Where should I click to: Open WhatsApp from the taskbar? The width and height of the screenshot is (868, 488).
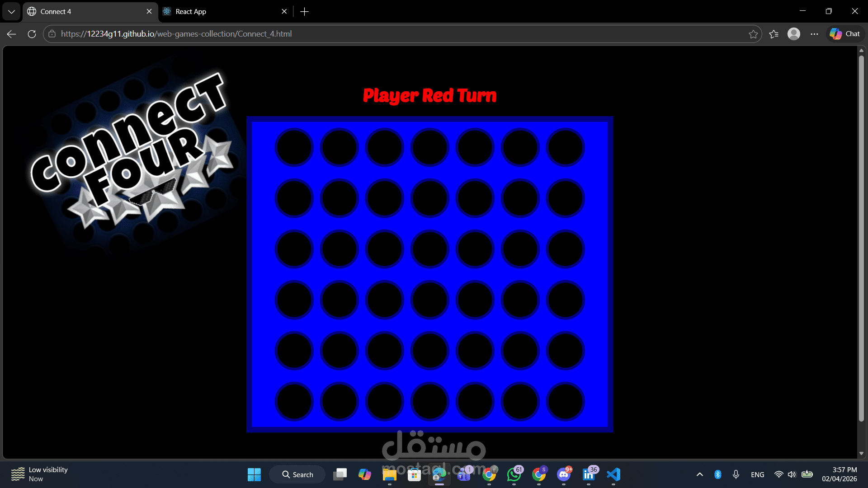tap(514, 474)
